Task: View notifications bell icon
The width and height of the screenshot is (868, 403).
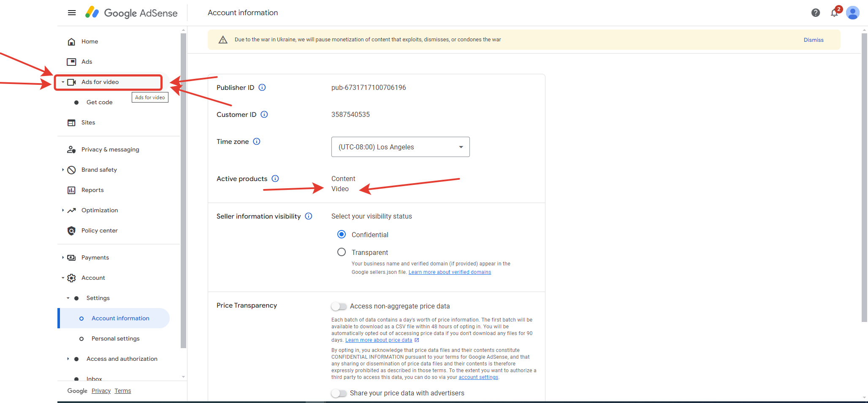Action: 834,13
